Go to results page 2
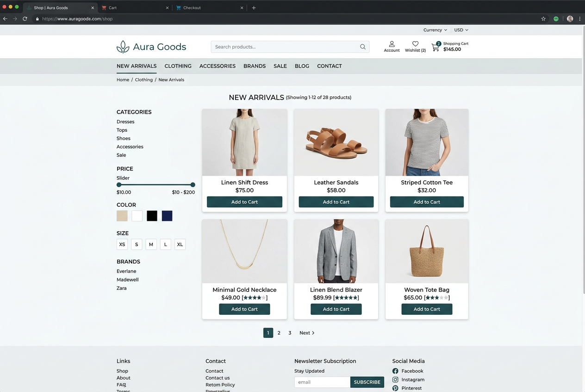This screenshot has height=392, width=585. click(x=279, y=333)
